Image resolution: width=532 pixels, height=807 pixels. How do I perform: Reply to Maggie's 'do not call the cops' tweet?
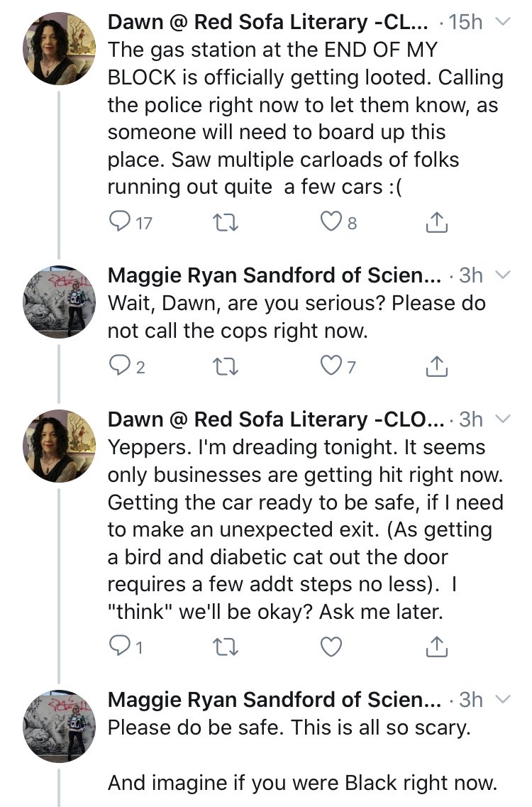pos(118,366)
